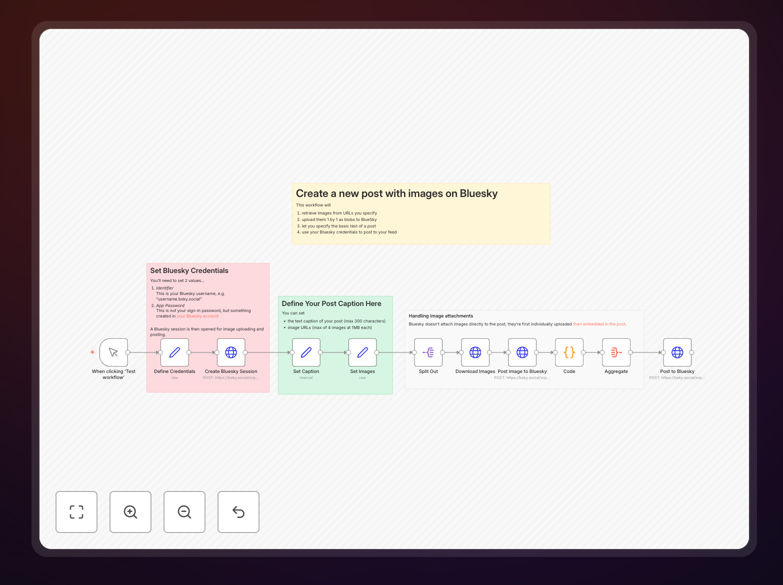Click the output connector of the Set Images node

(x=377, y=352)
